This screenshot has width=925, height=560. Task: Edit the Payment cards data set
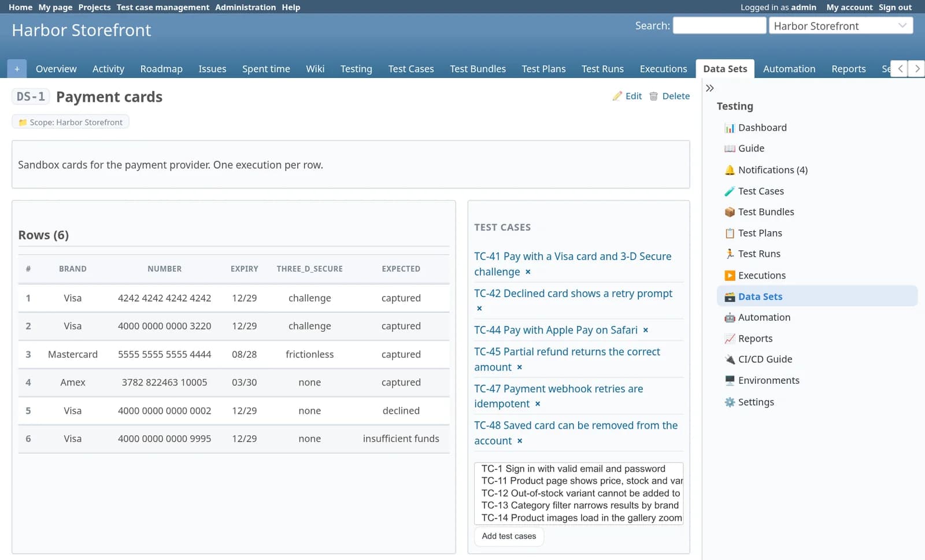(627, 96)
